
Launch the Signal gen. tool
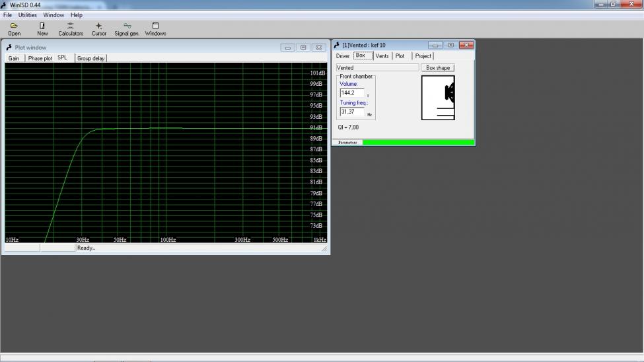pyautogui.click(x=127, y=29)
